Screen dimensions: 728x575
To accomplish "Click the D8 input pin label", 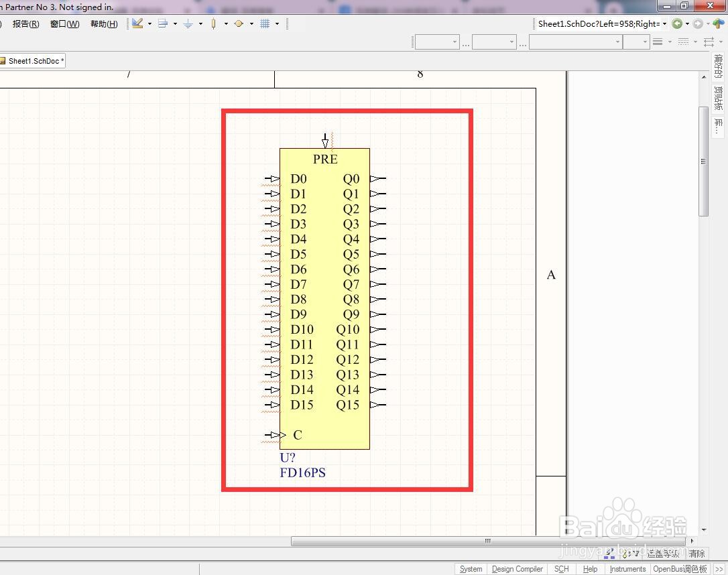I will pyautogui.click(x=298, y=300).
